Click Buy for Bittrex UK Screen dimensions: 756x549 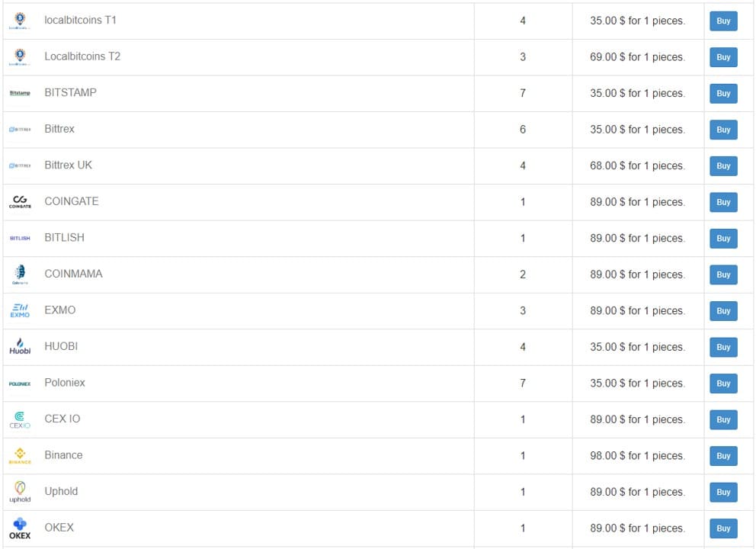[723, 165]
